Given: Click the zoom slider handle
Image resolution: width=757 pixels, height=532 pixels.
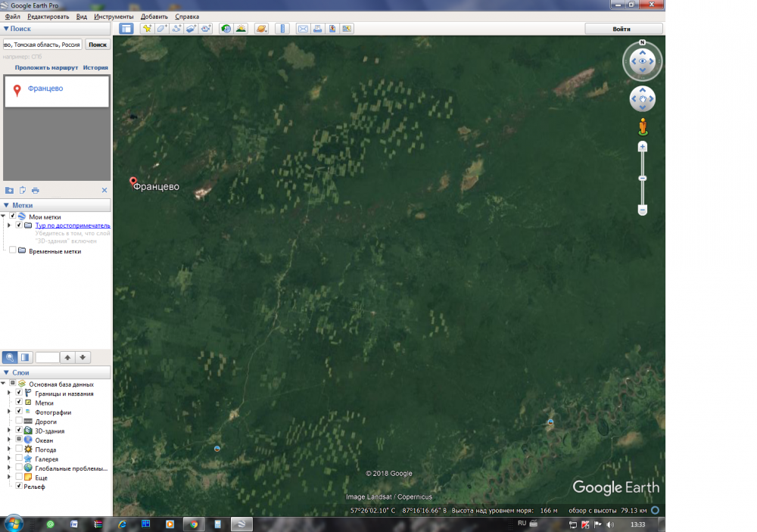Looking at the screenshot, I should [643, 178].
